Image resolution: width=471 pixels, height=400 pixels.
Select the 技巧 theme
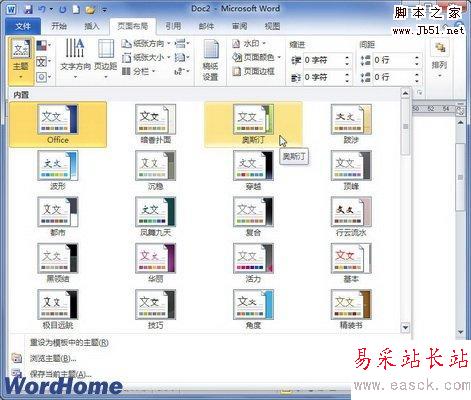[x=155, y=309]
